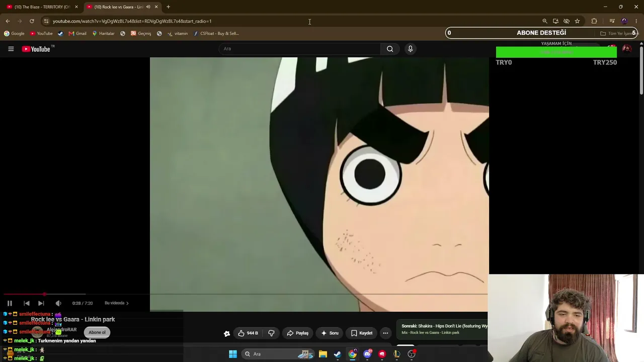The image size is (644, 362).
Task: Toggle the crossed-out eye icon in address bar
Action: click(x=567, y=21)
